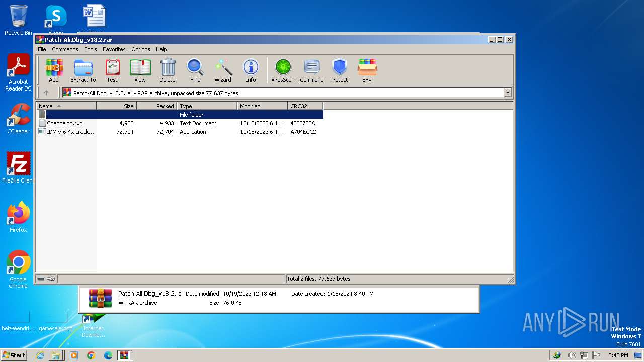Screen dimensions: 644x362
Task: Sort files by Packed column
Action: pyautogui.click(x=157, y=106)
